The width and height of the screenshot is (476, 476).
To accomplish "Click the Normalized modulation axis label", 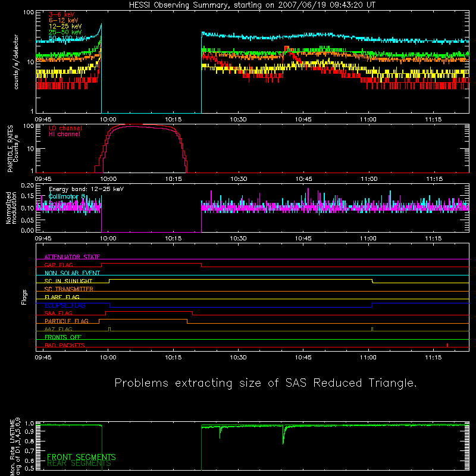I will click(x=11, y=208).
